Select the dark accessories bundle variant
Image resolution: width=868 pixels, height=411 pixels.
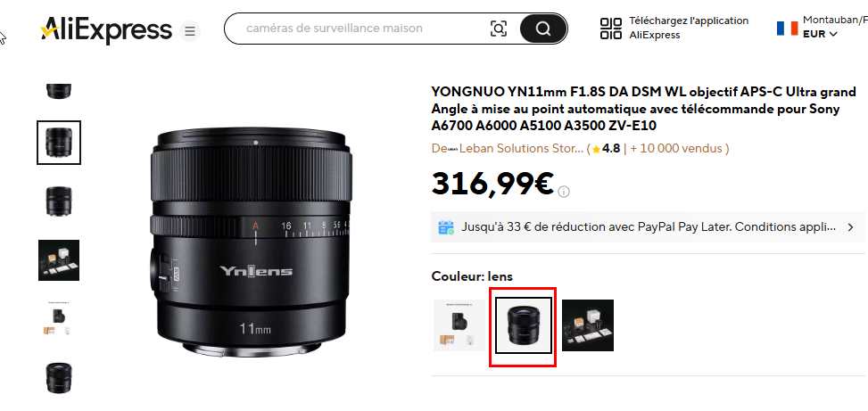click(588, 325)
